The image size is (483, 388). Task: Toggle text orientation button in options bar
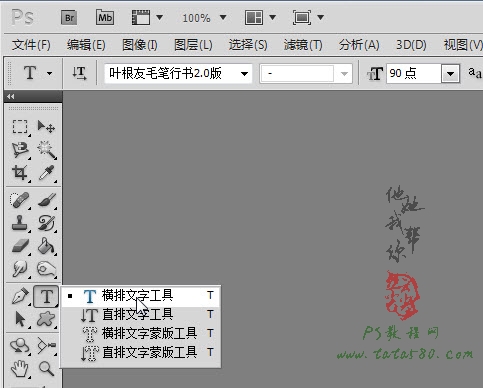(x=79, y=73)
